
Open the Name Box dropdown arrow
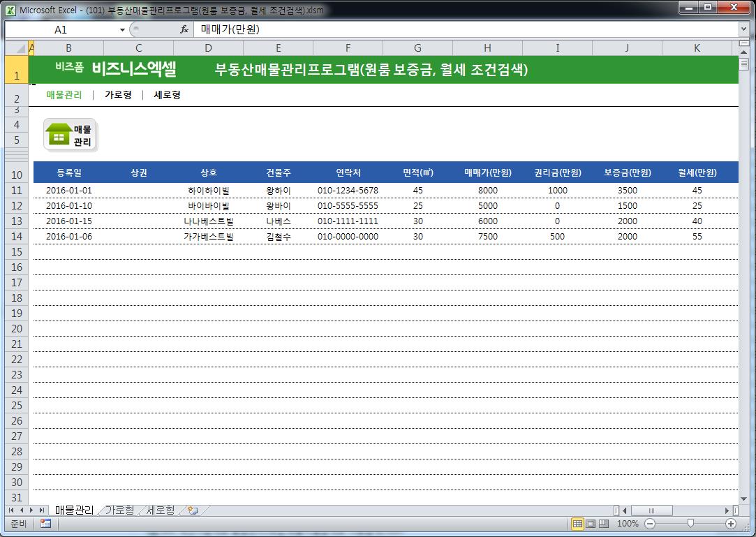point(122,30)
